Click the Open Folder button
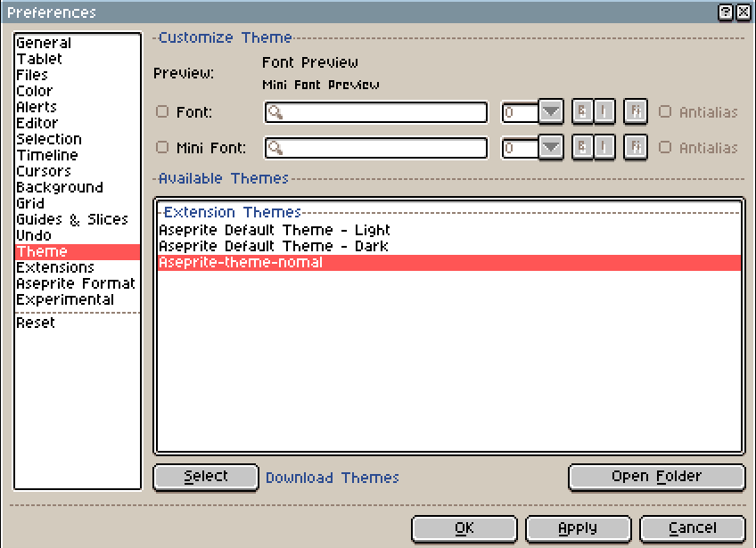This screenshot has width=756, height=548. [x=657, y=477]
